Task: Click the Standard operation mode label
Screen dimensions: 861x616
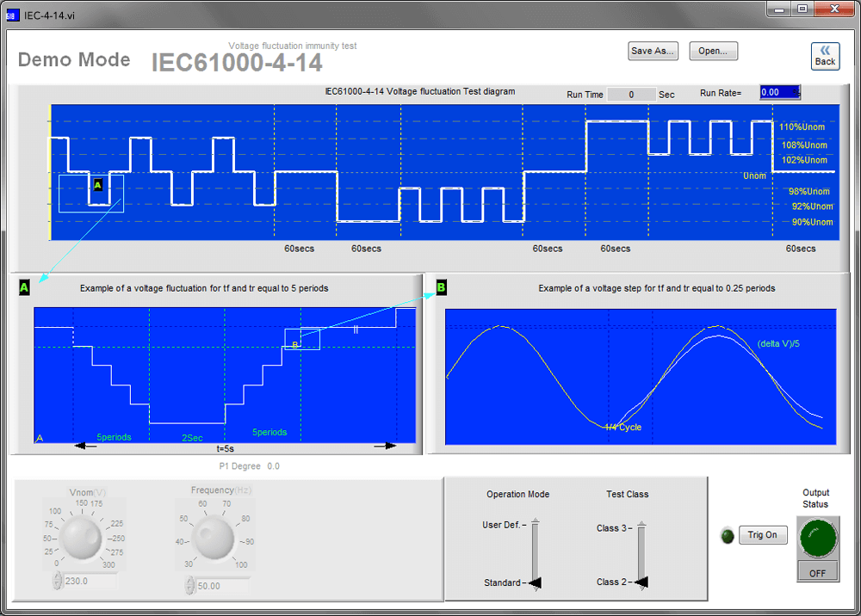Action: 502,582
